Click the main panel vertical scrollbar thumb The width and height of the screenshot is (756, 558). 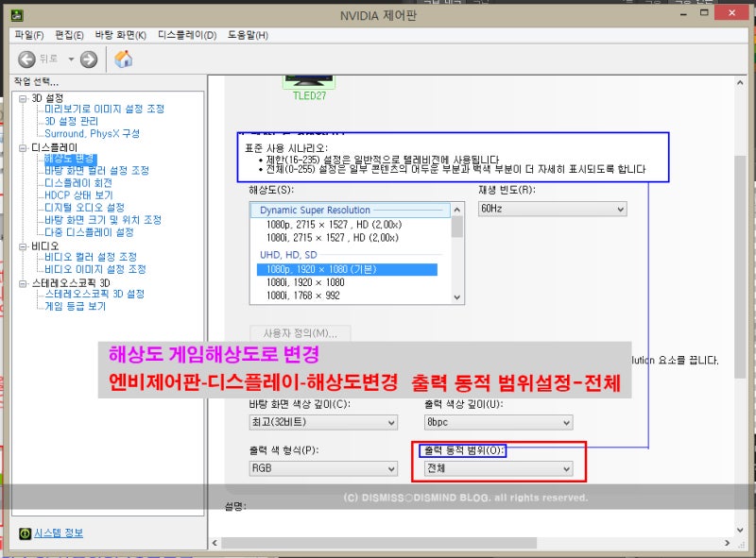click(740, 267)
